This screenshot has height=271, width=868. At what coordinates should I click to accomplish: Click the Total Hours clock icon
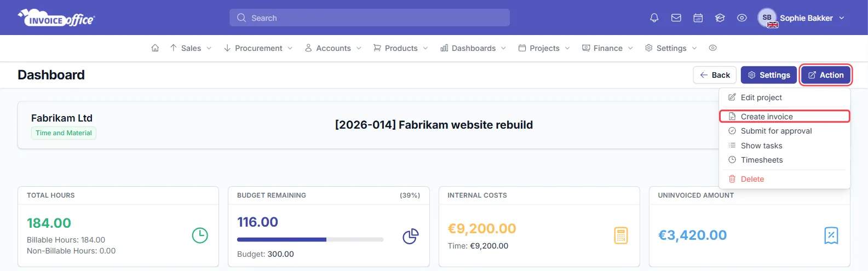point(200,235)
